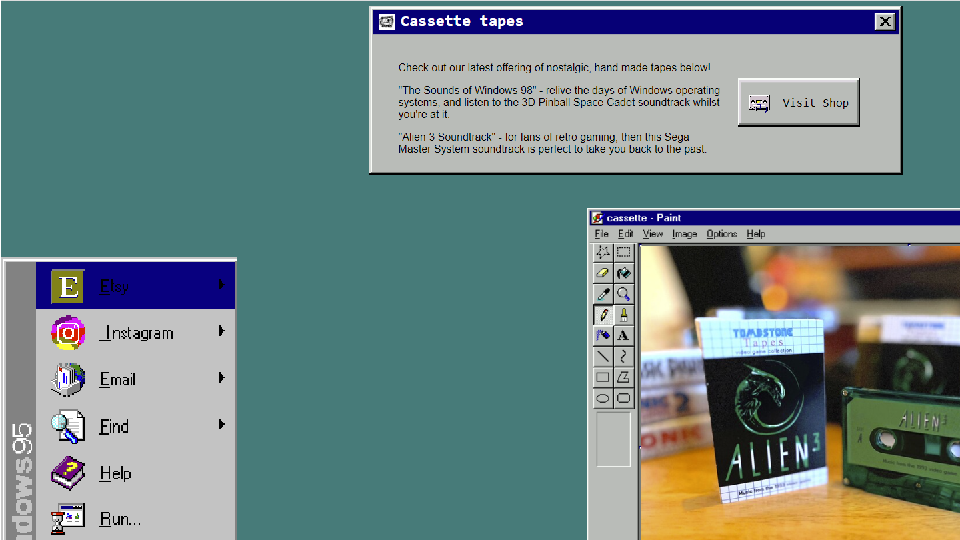Viewport: 960px width, 540px height.
Task: Select the Run... label in Start menu
Action: (121, 520)
